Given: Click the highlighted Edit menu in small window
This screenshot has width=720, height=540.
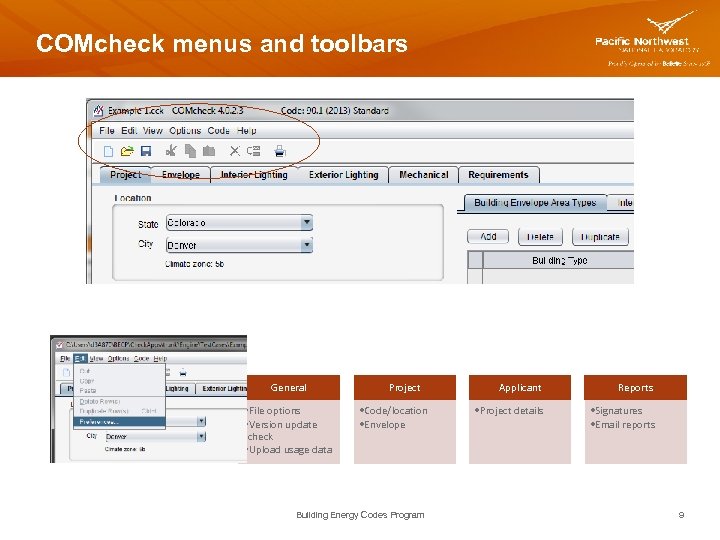Looking at the screenshot, I should [80, 358].
